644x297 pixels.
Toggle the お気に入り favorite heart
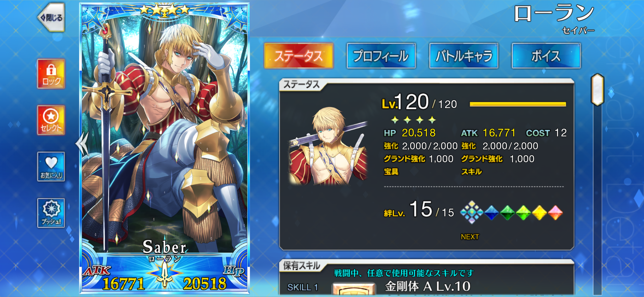(x=51, y=167)
